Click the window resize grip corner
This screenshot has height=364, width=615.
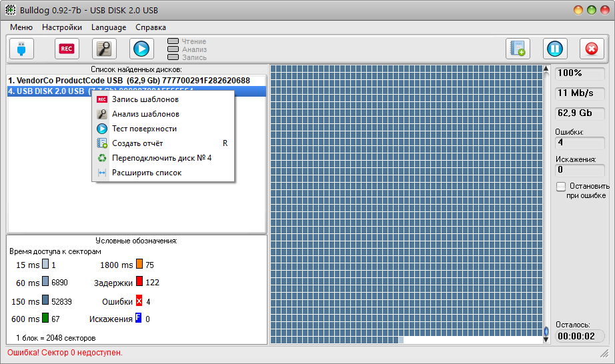[604, 354]
